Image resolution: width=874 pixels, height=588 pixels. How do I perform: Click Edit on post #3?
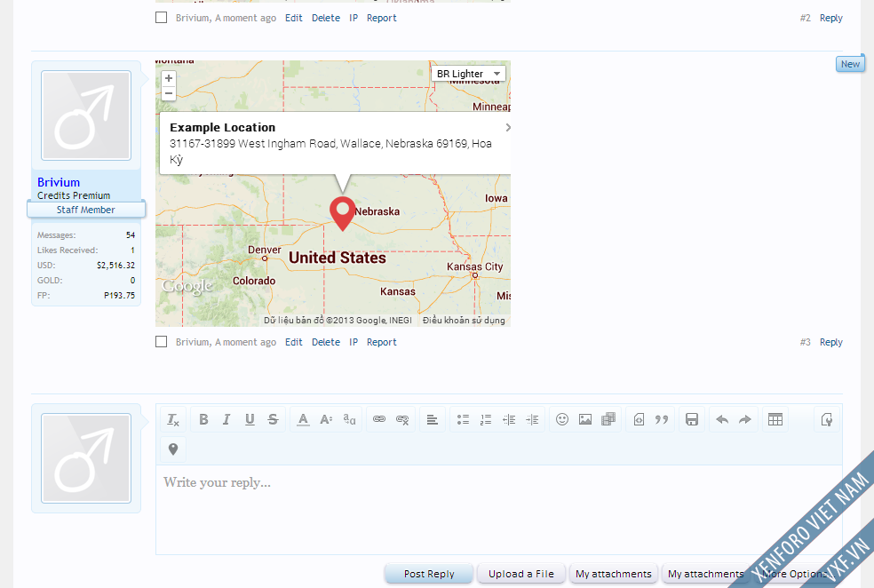(x=294, y=342)
